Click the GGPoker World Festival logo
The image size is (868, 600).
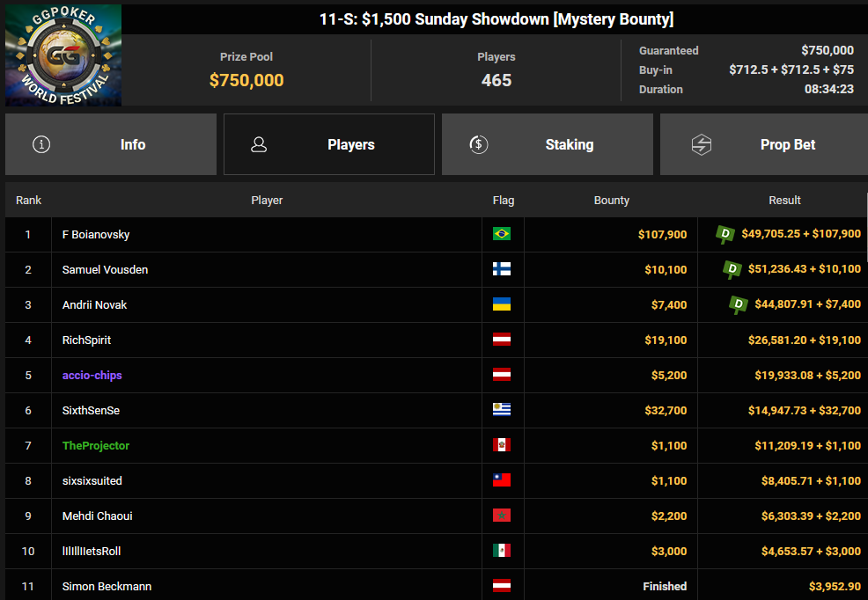point(63,55)
